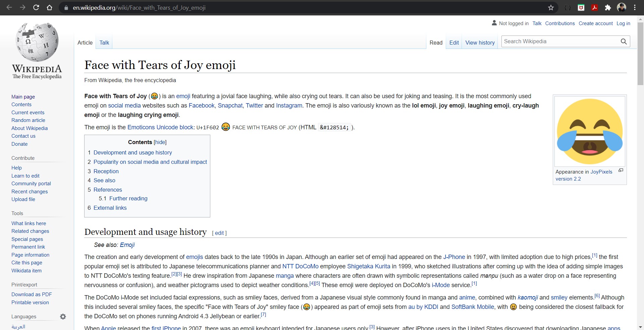The height and width of the screenshot is (330, 644).
Task: Click the browser address bar URL
Action: pyautogui.click(x=139, y=7)
